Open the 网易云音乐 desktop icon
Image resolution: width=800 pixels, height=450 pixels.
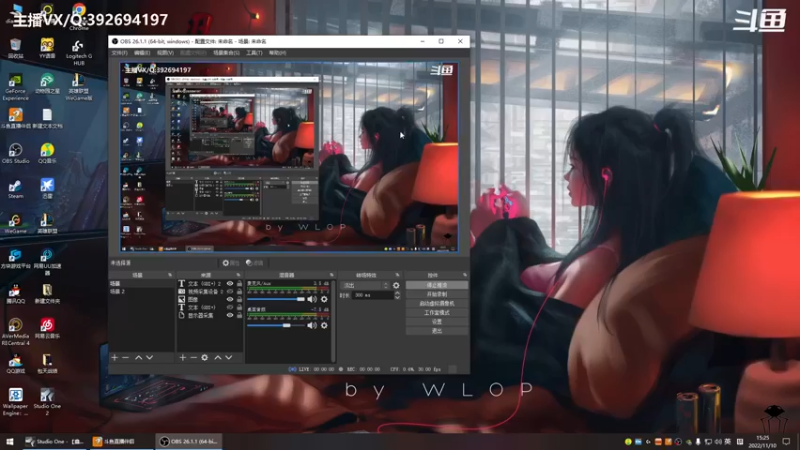pyautogui.click(x=47, y=328)
